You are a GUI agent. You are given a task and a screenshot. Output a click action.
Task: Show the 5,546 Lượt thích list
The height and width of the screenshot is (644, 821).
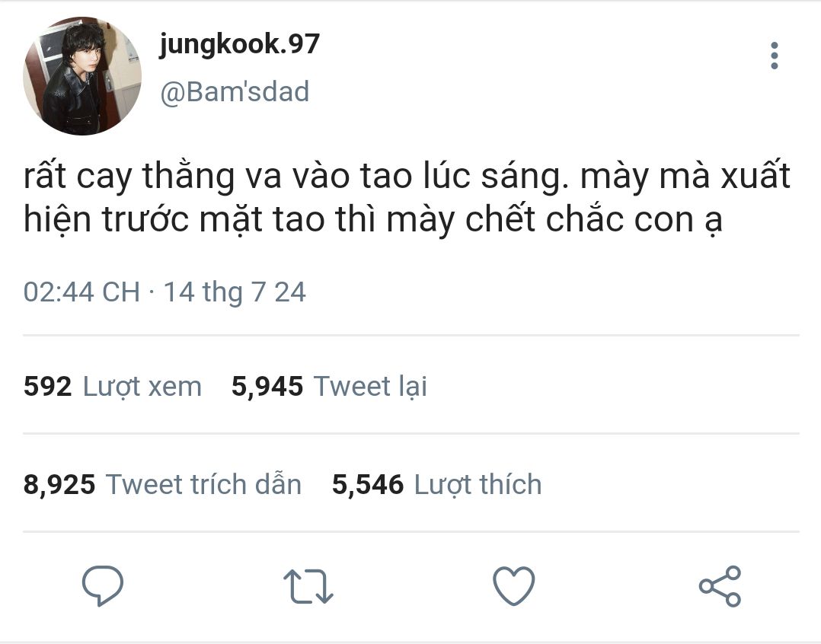pyautogui.click(x=436, y=484)
